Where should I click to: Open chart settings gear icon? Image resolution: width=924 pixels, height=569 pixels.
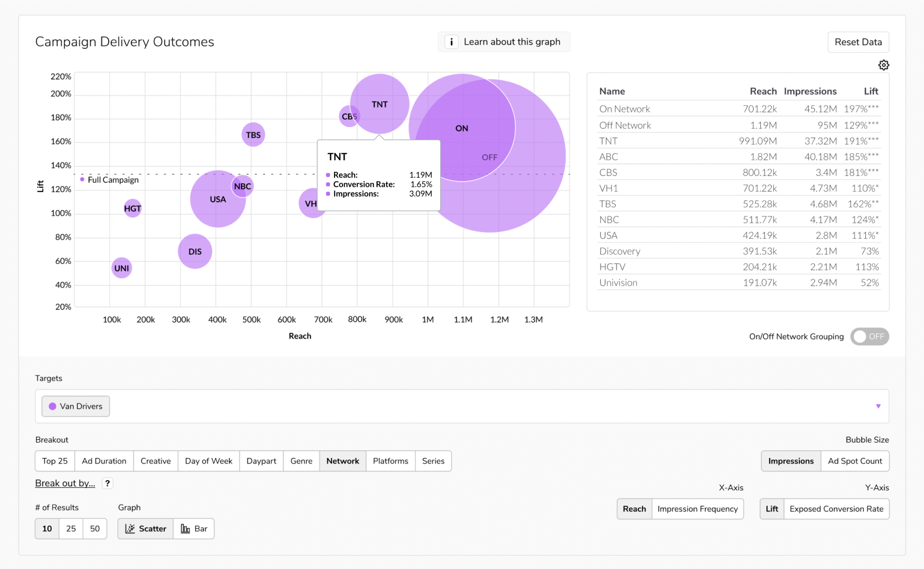(x=883, y=65)
